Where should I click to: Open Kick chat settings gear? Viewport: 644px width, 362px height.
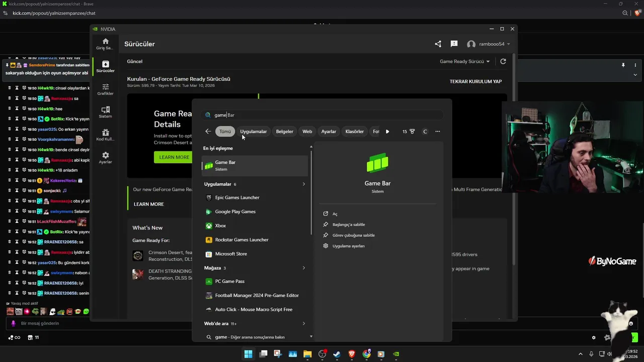(x=594, y=338)
